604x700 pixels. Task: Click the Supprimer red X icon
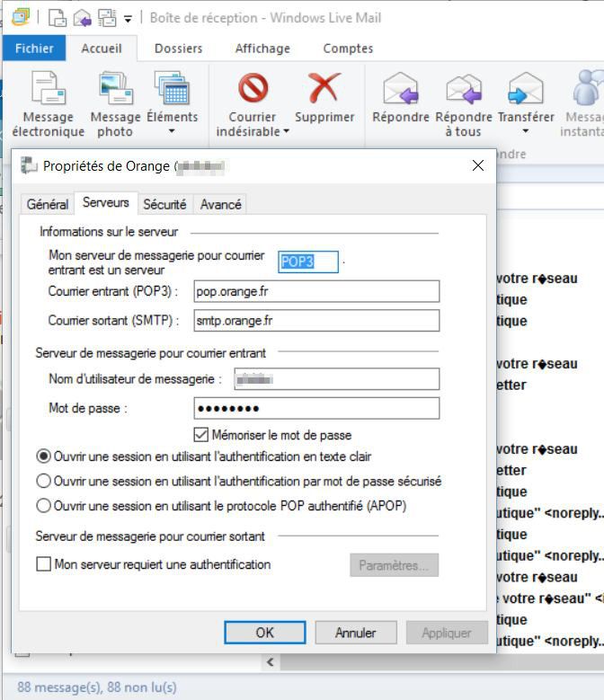pyautogui.click(x=324, y=87)
